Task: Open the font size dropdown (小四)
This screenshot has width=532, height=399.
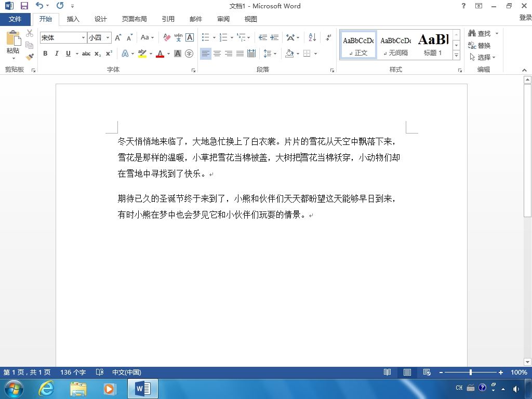Action: pyautogui.click(x=108, y=37)
